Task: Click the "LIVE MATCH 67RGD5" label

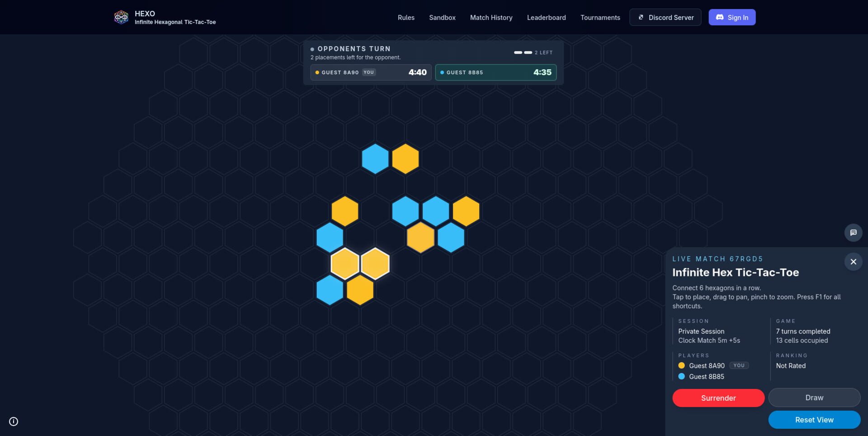Action: pos(717,259)
